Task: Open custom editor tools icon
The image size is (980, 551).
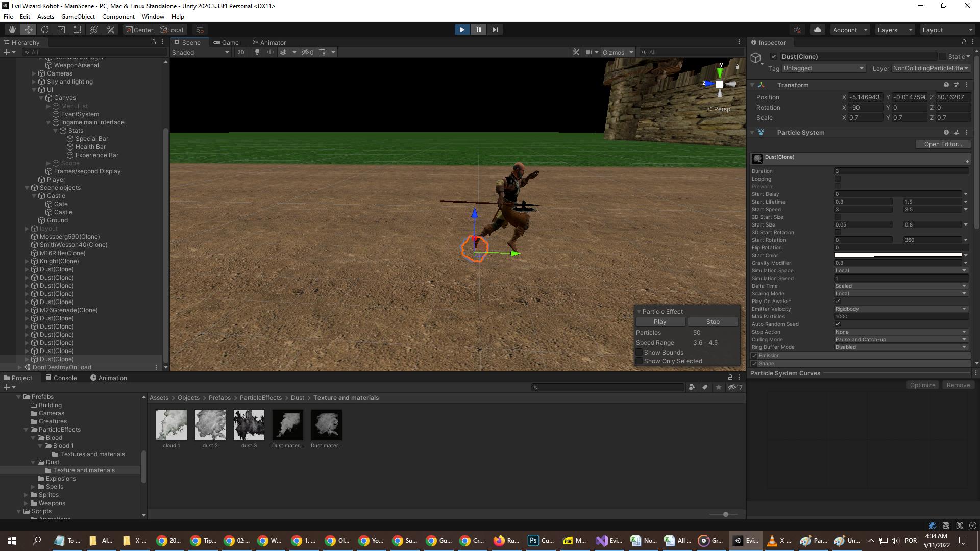Action: coord(110,30)
